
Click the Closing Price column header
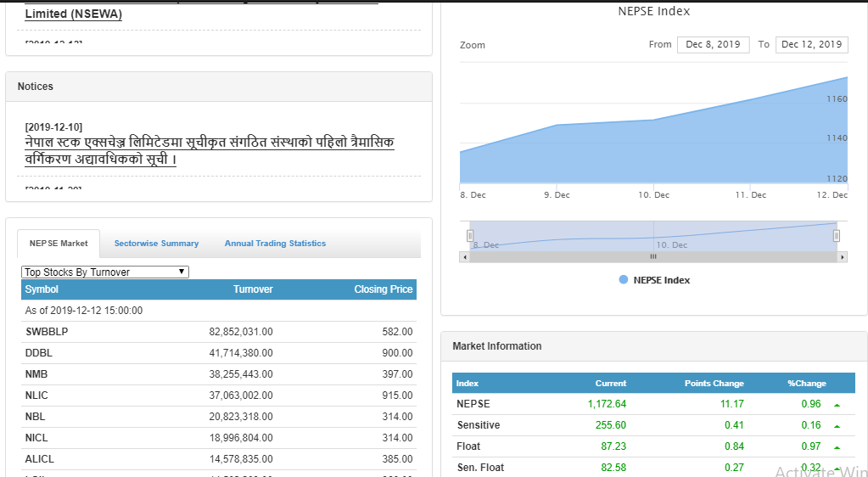[x=383, y=289]
